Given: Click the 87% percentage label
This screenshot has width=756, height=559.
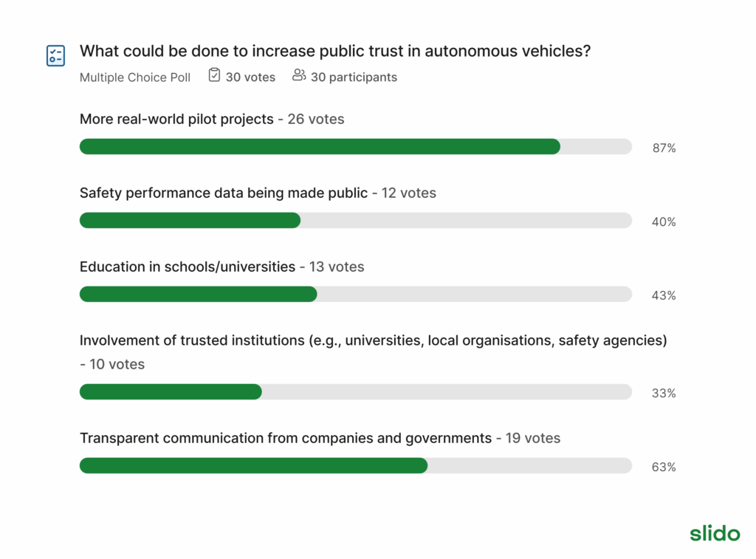Looking at the screenshot, I should pos(664,148).
